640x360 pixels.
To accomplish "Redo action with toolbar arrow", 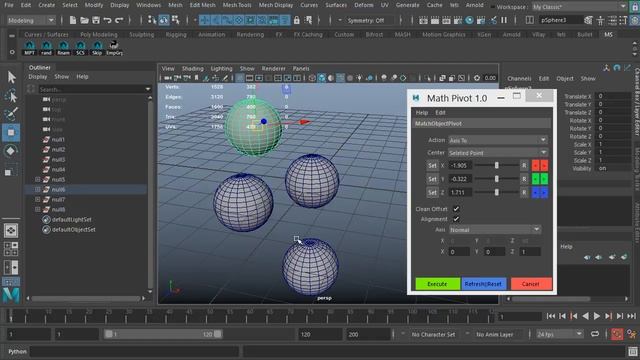I will point(119,20).
